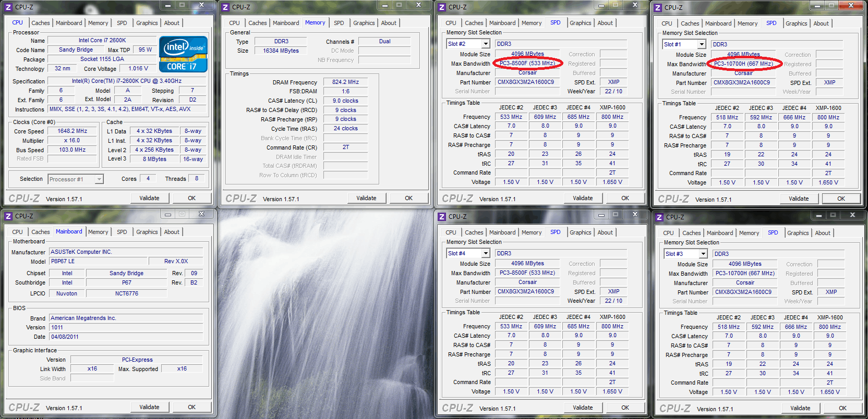Click the CPU-Z title icon of the Motherboard window
The height and width of the screenshot is (419, 868).
coord(8,216)
